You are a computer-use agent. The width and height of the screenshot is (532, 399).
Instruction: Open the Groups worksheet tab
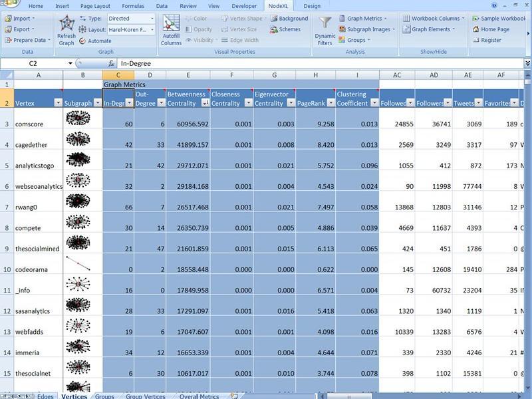[104, 396]
